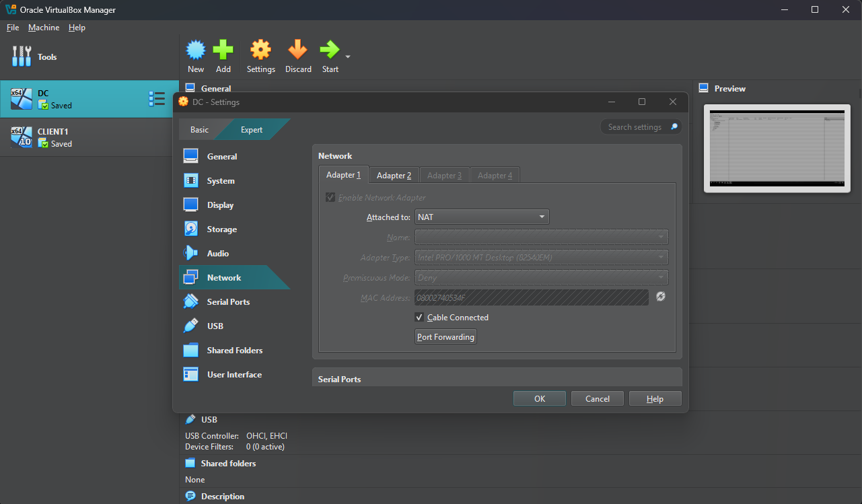
Task: Open the Serial Ports settings category
Action: (234, 301)
